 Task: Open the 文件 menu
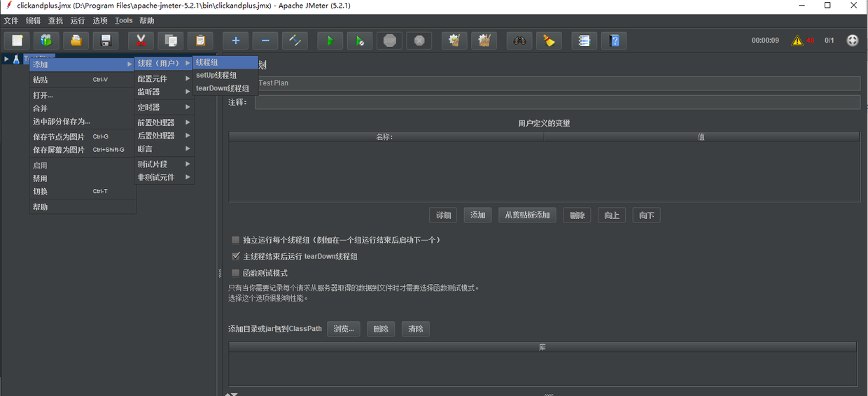tap(11, 21)
